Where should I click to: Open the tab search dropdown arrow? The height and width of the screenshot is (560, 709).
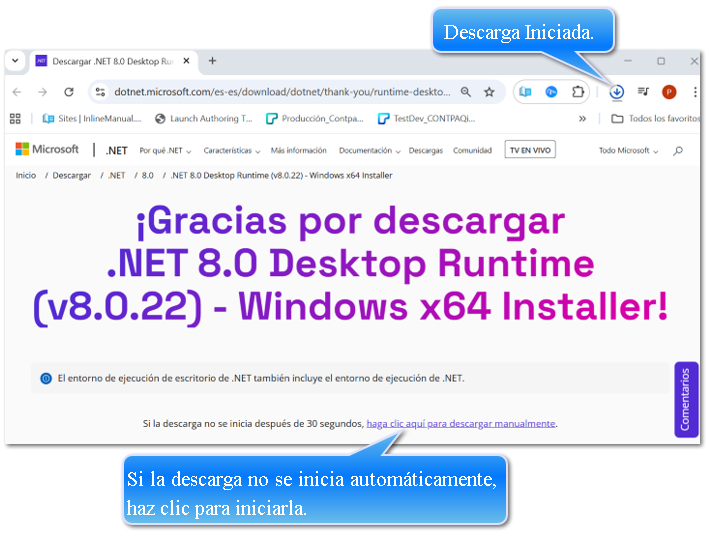point(15,61)
